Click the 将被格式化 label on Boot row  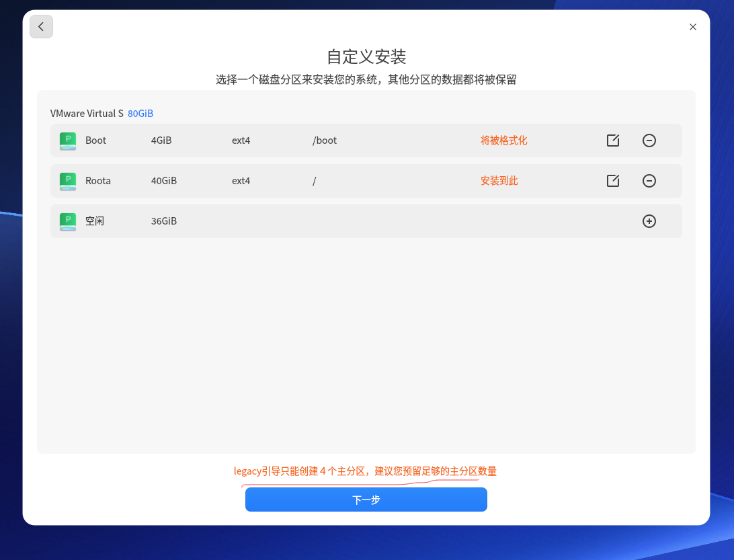pyautogui.click(x=504, y=141)
